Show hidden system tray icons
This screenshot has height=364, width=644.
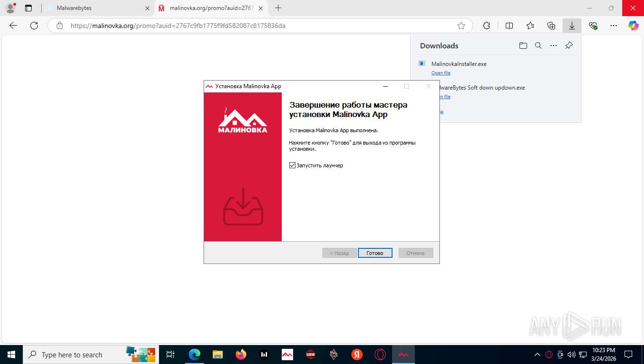(537, 355)
